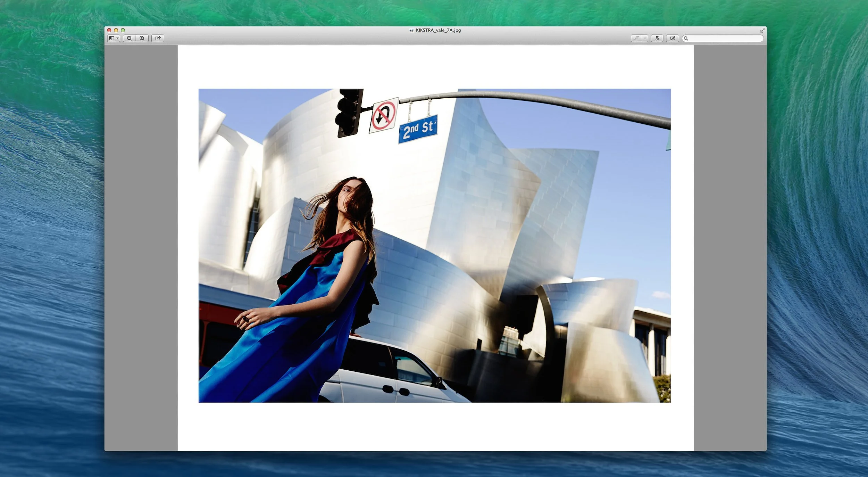The height and width of the screenshot is (477, 868).
Task: Maximize the window with the green button
Action: (x=123, y=30)
